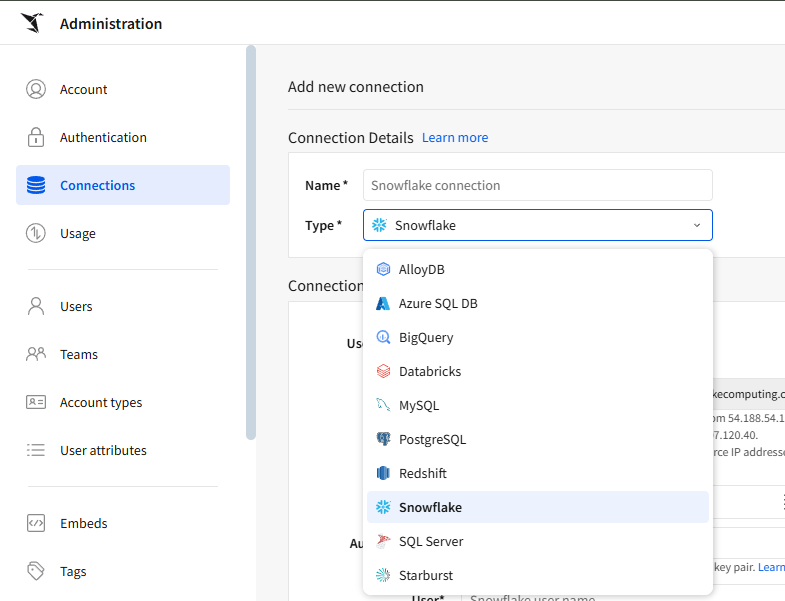Click the Authentication lock icon
Screen dimensions: 785x601
tap(36, 137)
